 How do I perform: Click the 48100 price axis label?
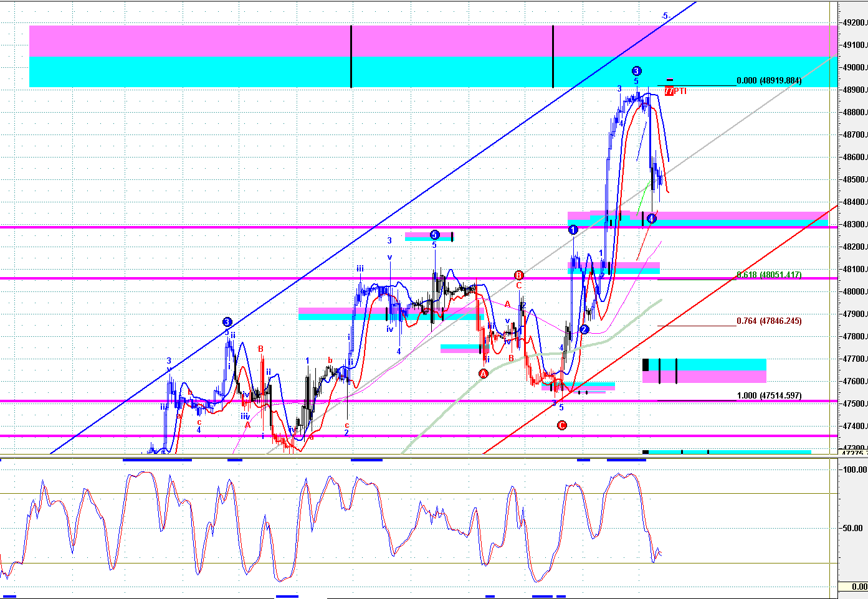pyautogui.click(x=855, y=270)
